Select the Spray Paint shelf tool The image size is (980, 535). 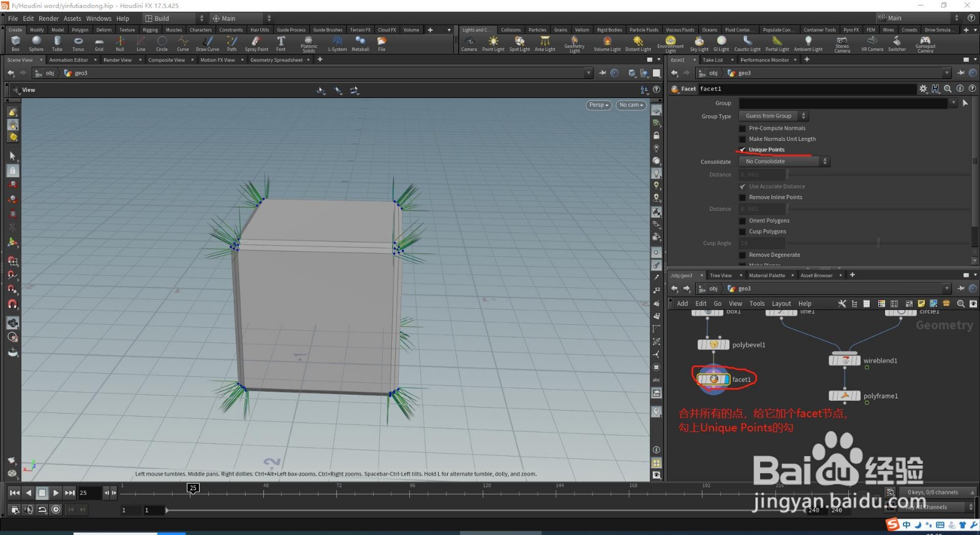pos(256,44)
